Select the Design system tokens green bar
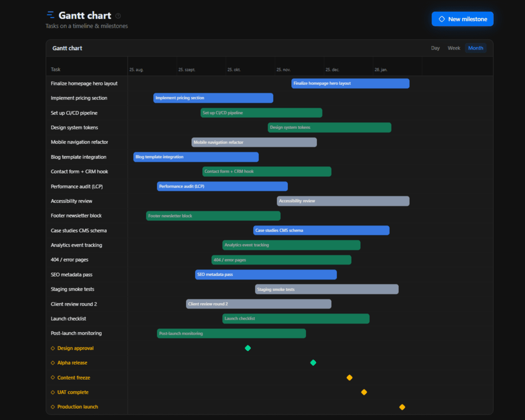 click(329, 128)
